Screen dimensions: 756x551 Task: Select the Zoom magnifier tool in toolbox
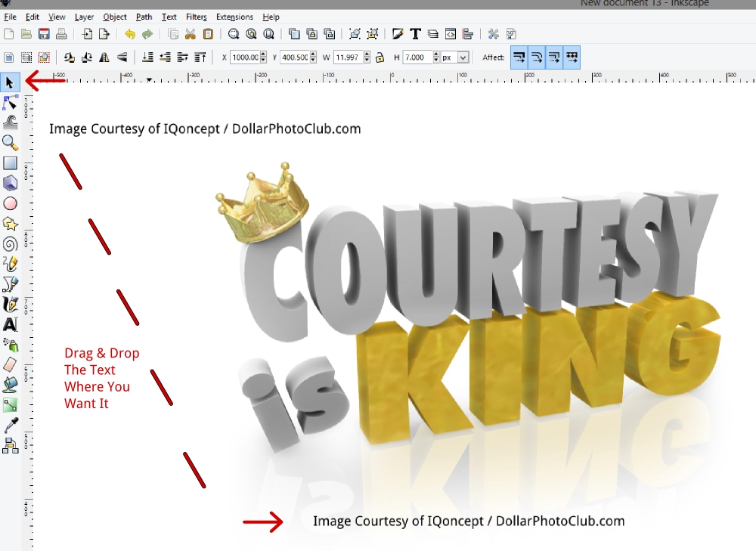pyautogui.click(x=10, y=143)
